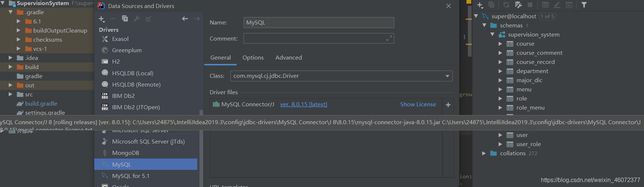Click the filter funnel icon
644x187 pixels.
click(x=584, y=5)
